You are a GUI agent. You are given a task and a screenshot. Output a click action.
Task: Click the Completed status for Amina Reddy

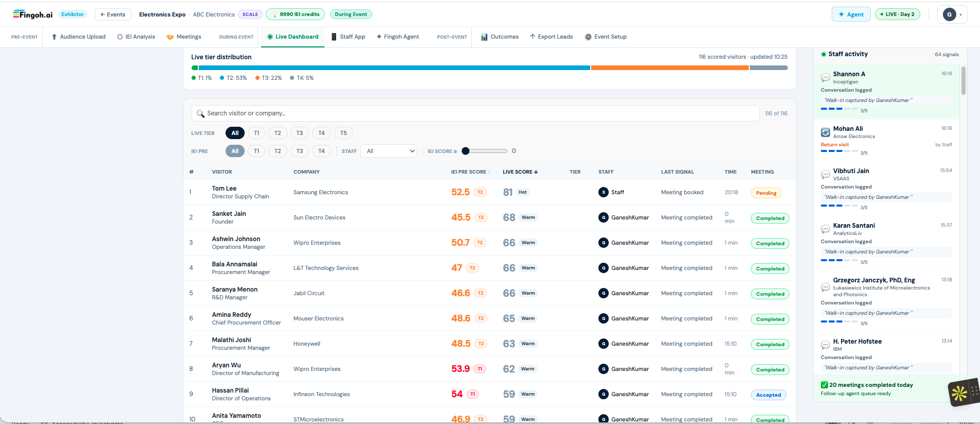(x=770, y=319)
